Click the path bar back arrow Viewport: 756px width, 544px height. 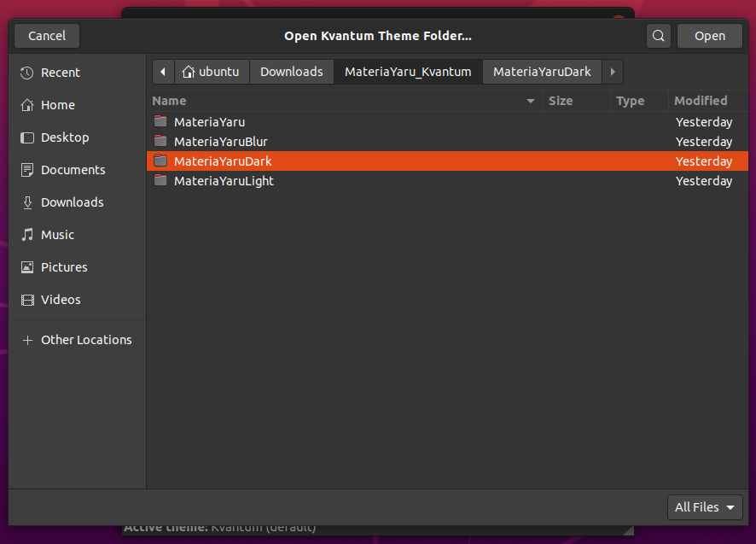[x=163, y=72]
